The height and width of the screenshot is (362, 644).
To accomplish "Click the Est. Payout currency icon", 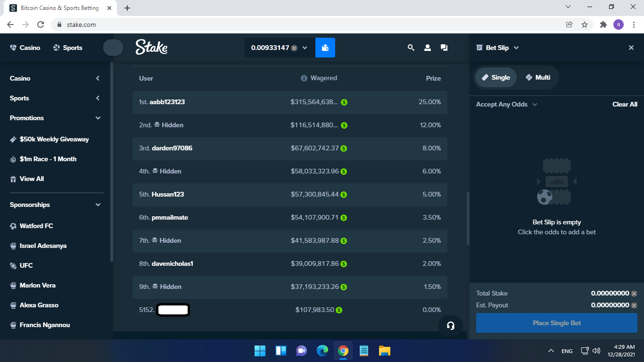I will (x=634, y=305).
